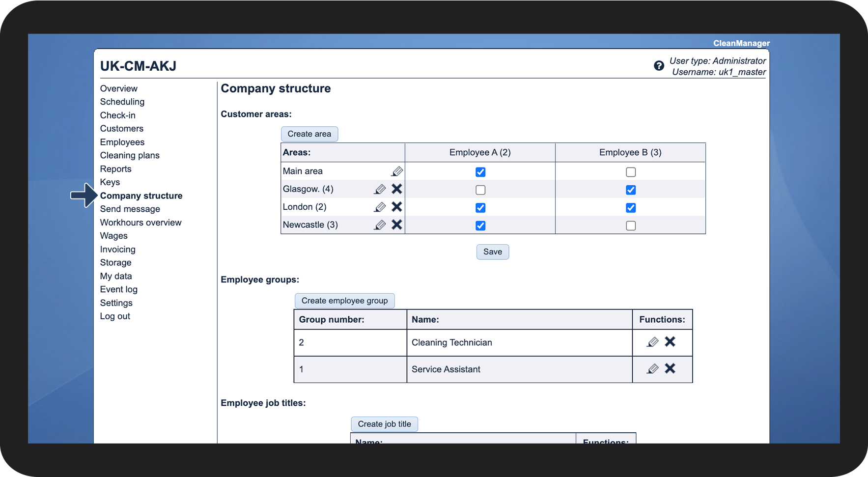Click Create employee group button
The height and width of the screenshot is (477, 868).
344,301
